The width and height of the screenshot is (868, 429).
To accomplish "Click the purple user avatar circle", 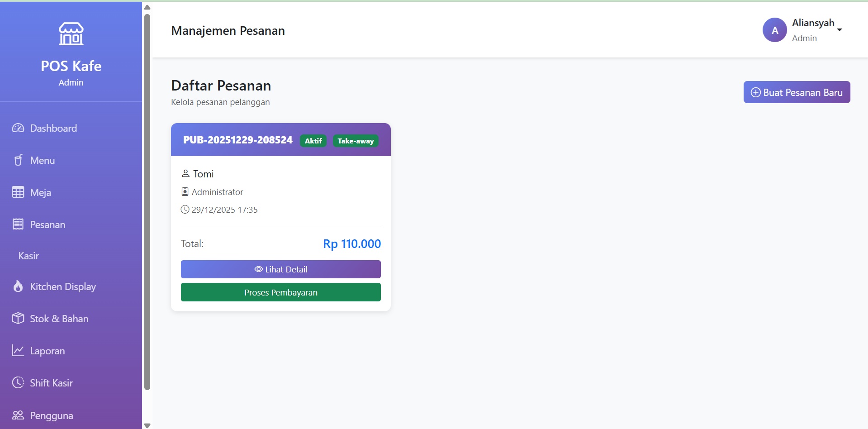I will [774, 30].
